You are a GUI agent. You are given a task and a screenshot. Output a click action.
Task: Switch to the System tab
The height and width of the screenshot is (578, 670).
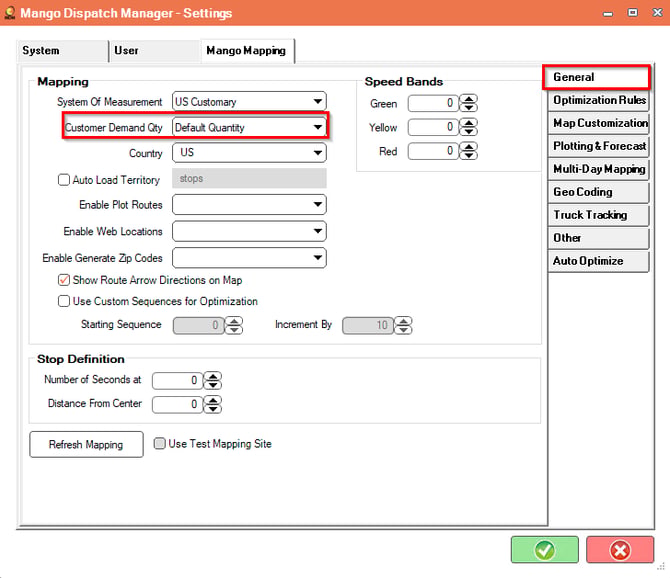click(x=62, y=51)
